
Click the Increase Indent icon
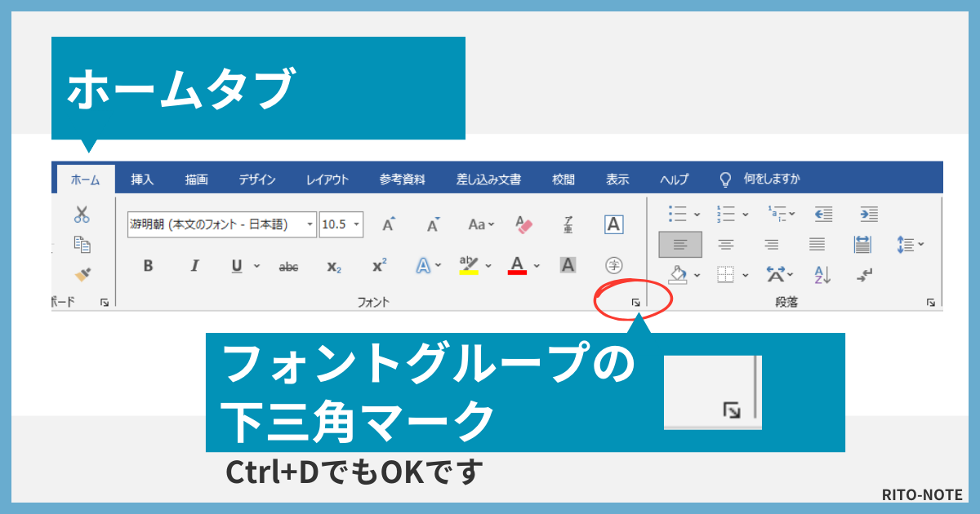[x=869, y=213]
